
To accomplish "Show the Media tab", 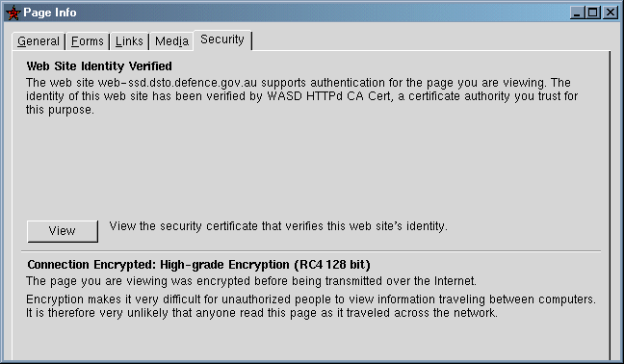I will [x=171, y=41].
